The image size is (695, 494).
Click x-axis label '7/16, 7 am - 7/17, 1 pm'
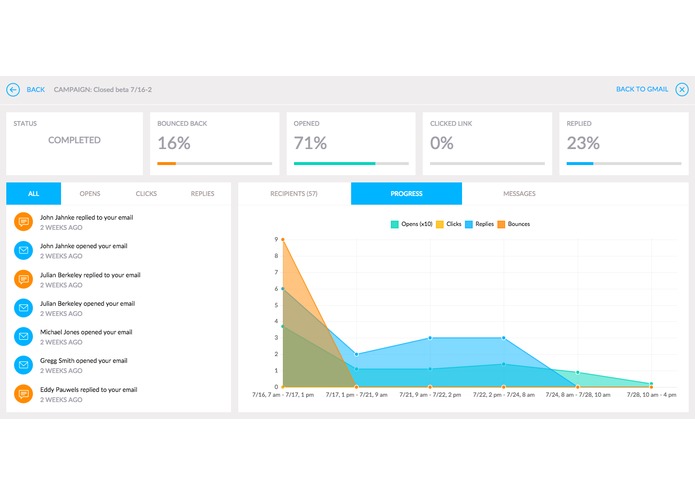point(283,394)
